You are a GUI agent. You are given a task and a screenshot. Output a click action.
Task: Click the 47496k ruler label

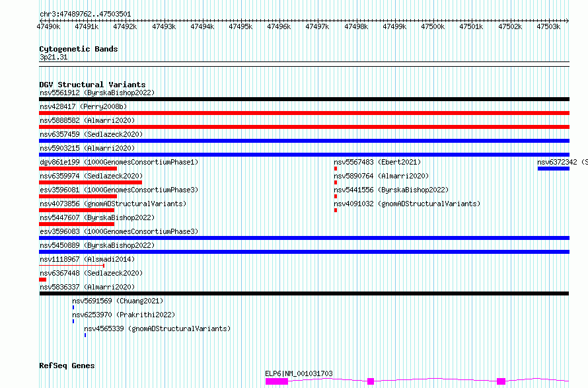coord(279,27)
